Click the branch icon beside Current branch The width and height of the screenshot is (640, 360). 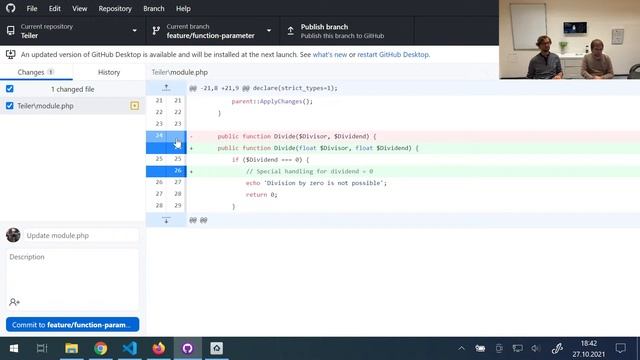[156, 31]
